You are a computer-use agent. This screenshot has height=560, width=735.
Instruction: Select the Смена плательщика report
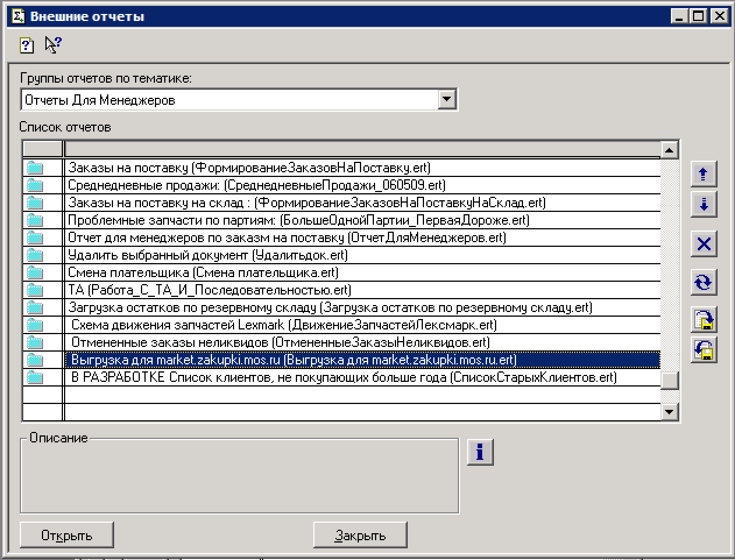click(x=203, y=272)
